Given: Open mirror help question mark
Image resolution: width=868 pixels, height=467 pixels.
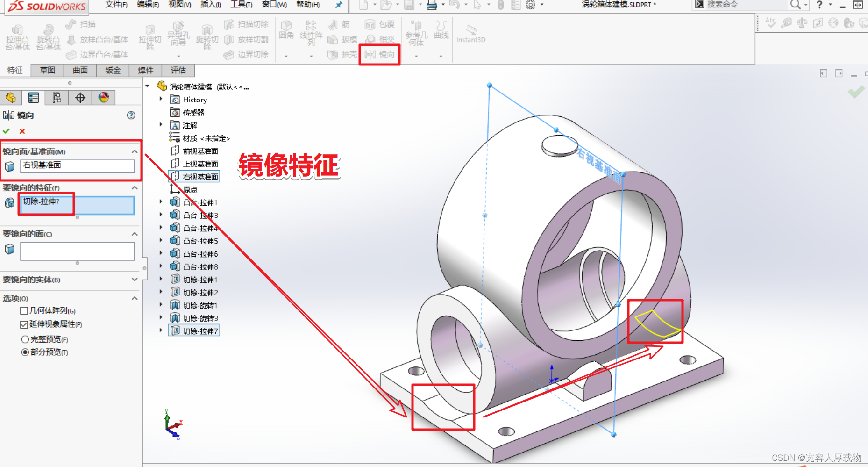Looking at the screenshot, I should point(131,115).
